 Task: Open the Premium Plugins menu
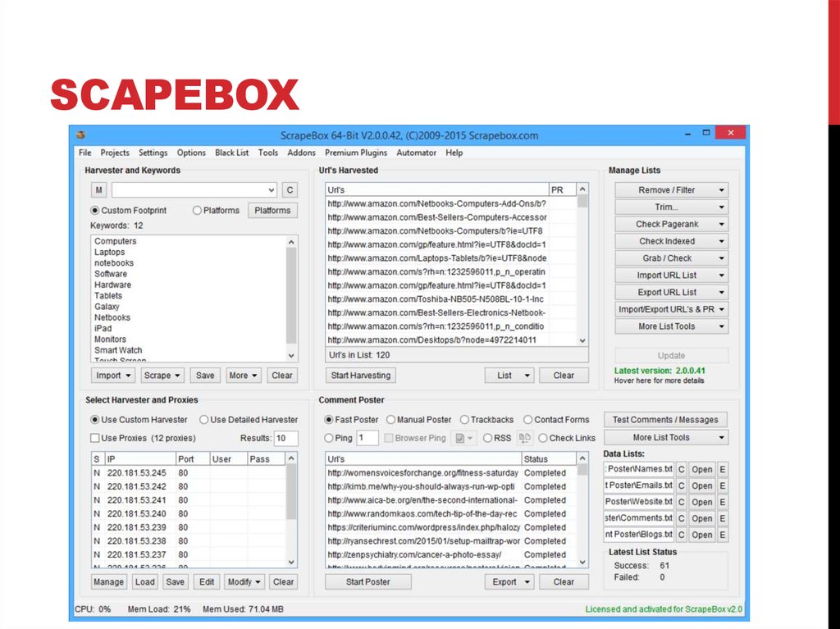point(356,153)
